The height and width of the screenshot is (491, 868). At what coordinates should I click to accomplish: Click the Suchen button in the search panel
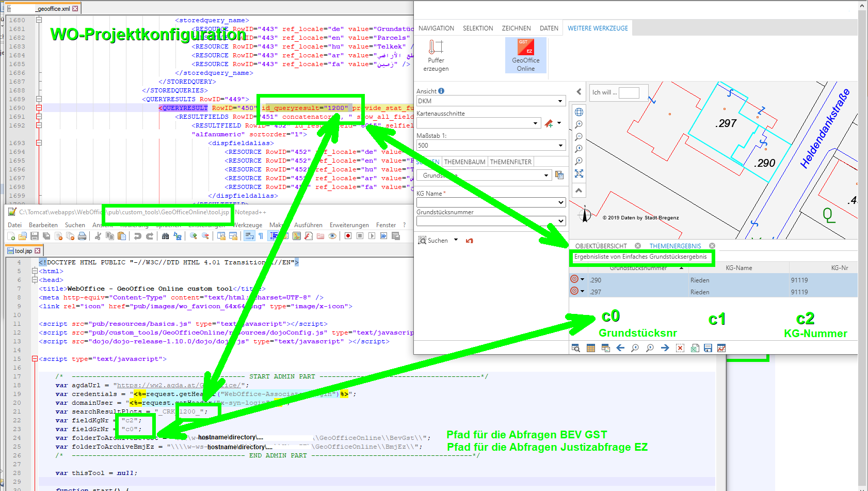pos(437,240)
